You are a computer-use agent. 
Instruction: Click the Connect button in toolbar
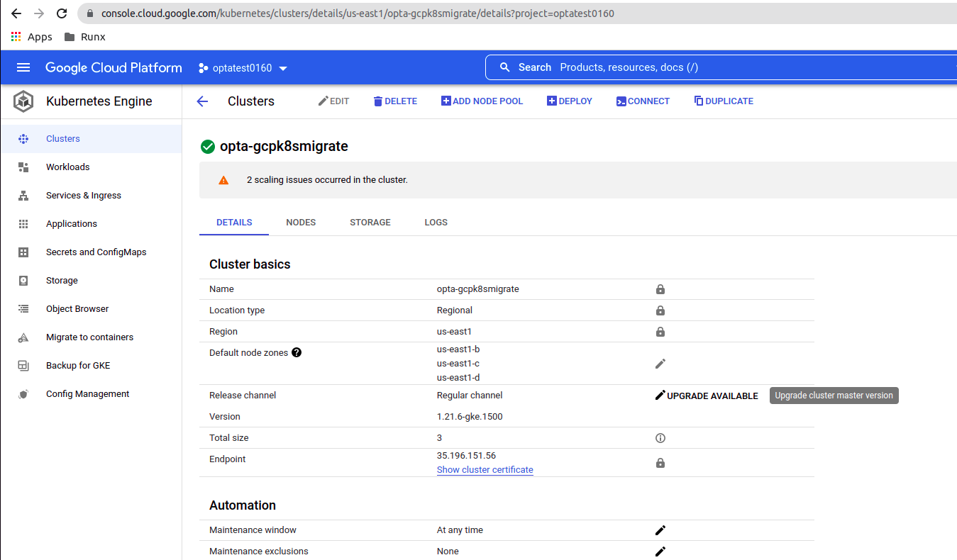pos(643,101)
